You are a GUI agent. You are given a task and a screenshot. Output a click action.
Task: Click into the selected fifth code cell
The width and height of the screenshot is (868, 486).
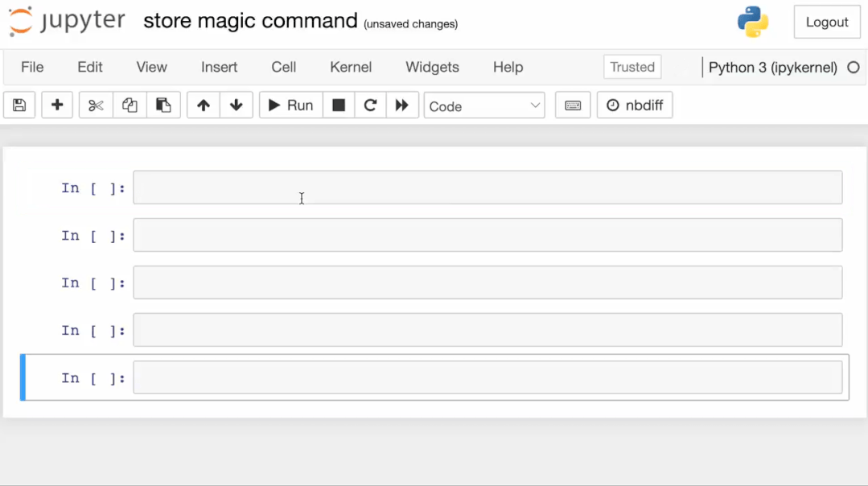[x=487, y=377]
